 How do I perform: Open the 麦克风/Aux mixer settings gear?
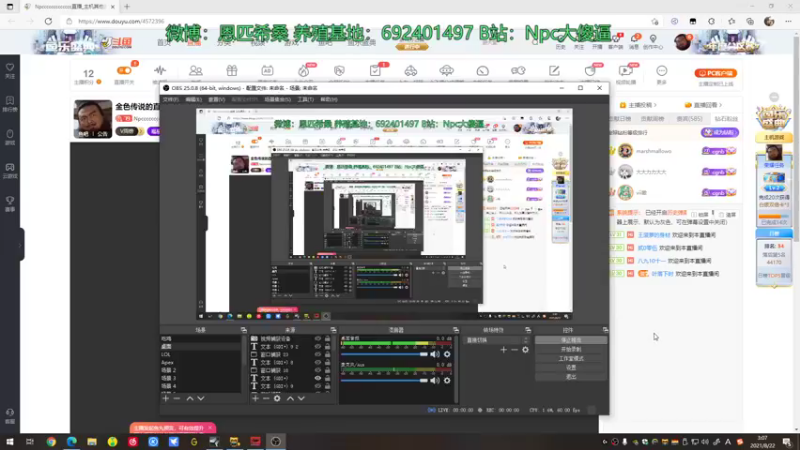447,381
